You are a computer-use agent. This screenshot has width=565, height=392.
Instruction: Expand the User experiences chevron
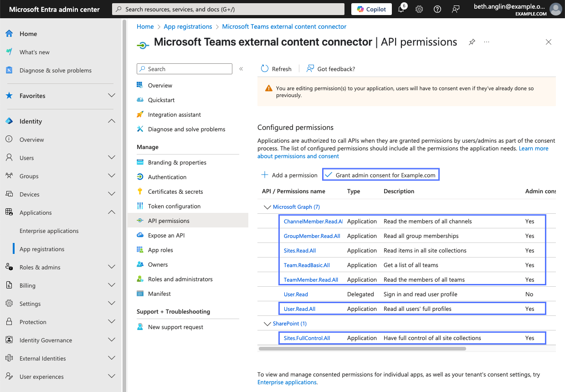112,377
